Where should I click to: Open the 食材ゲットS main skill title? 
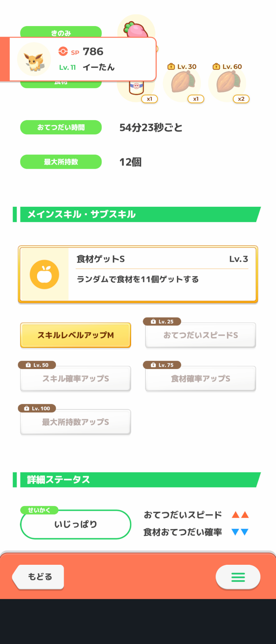[x=101, y=259]
